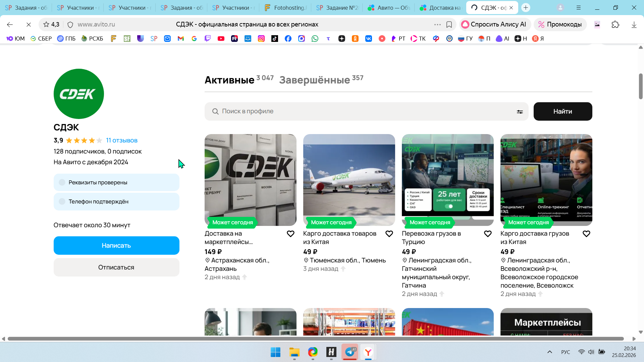Open search filter settings icon in profile search
644x362 pixels.
[520, 112]
